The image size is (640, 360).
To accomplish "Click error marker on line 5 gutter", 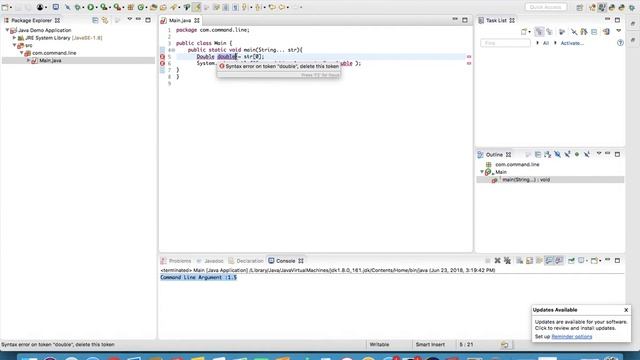I will 162,57.
